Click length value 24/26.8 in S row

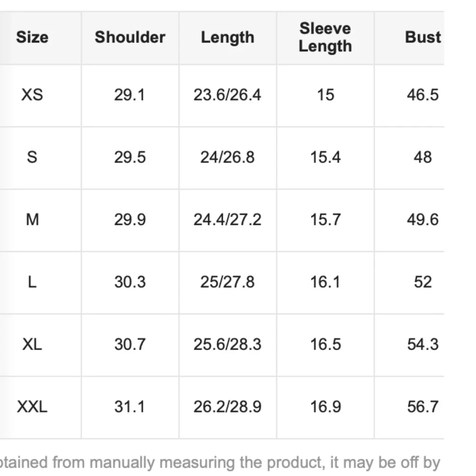click(x=228, y=157)
